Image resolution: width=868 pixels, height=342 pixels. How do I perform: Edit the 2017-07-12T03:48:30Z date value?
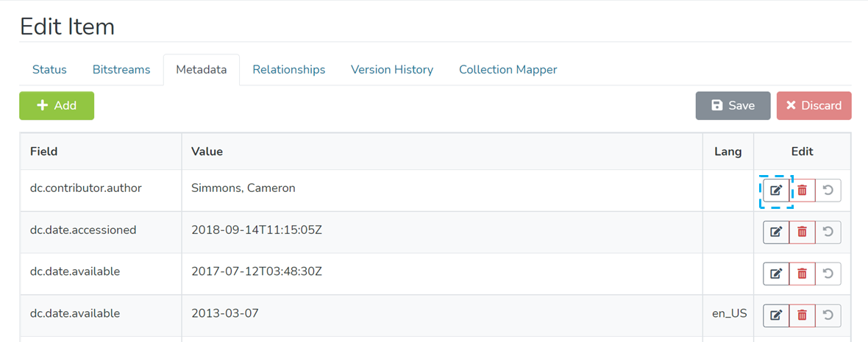click(775, 274)
